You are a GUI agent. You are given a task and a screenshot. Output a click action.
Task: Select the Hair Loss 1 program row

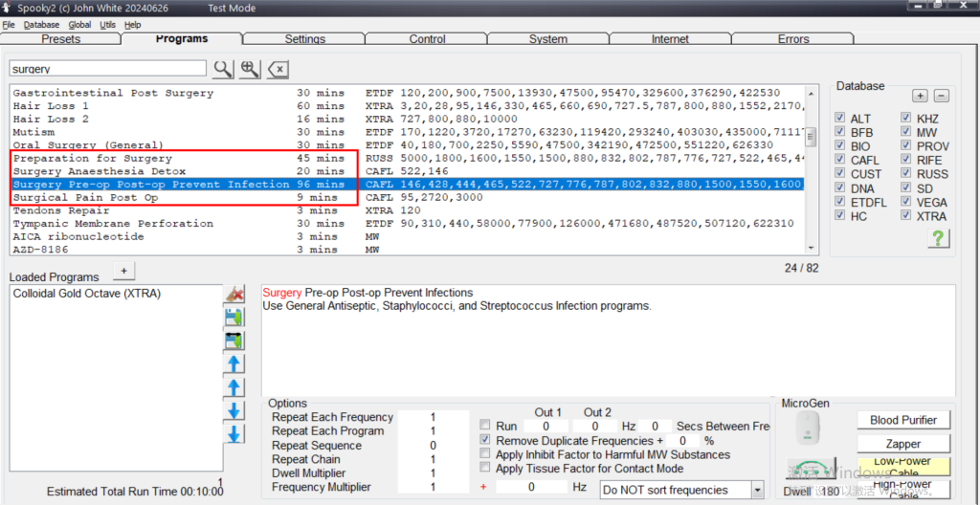click(x=408, y=105)
